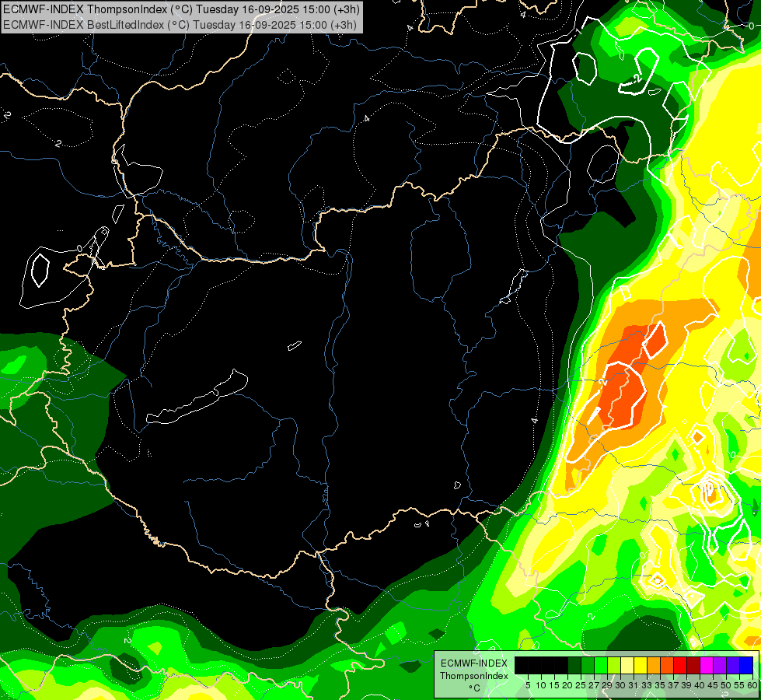
Task: Select the dark red 39–40 legend swatch
Action: [693, 665]
